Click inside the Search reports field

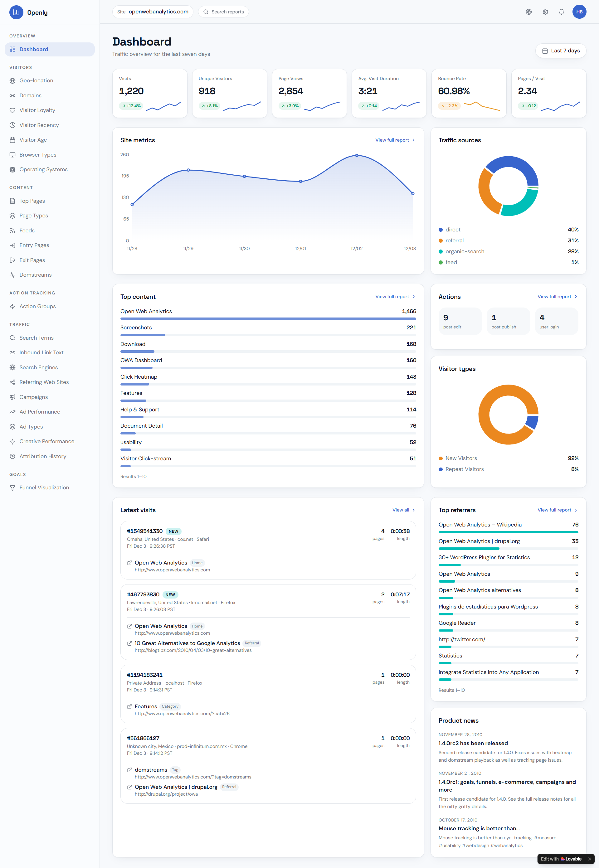pyautogui.click(x=223, y=12)
